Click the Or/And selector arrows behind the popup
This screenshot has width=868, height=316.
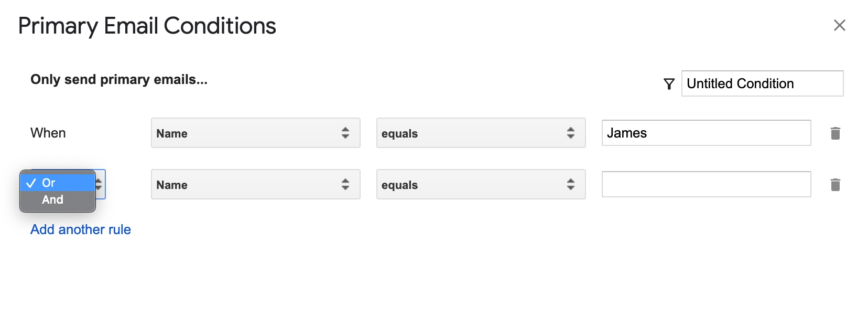click(100, 185)
